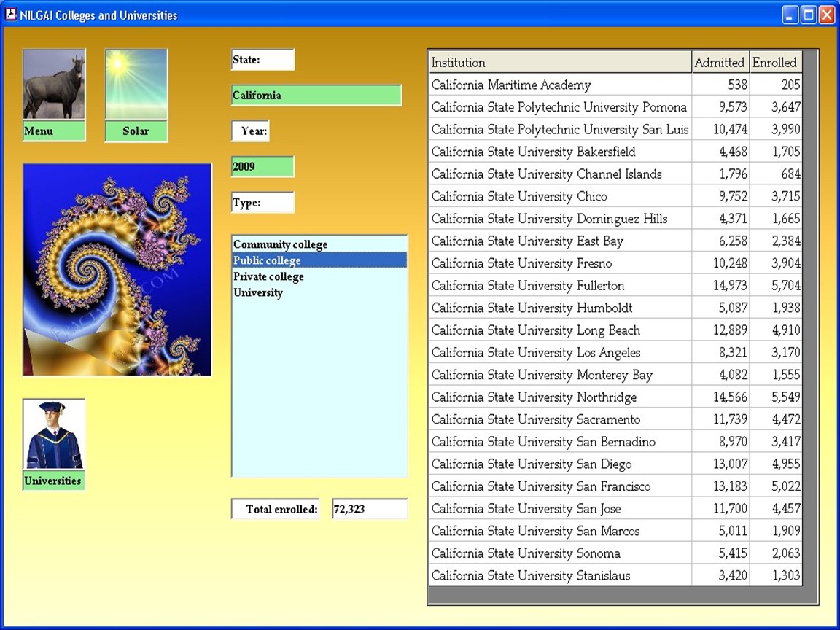Image resolution: width=840 pixels, height=630 pixels.
Task: Click the nilgai antelope Menu icon
Action: (x=53, y=85)
